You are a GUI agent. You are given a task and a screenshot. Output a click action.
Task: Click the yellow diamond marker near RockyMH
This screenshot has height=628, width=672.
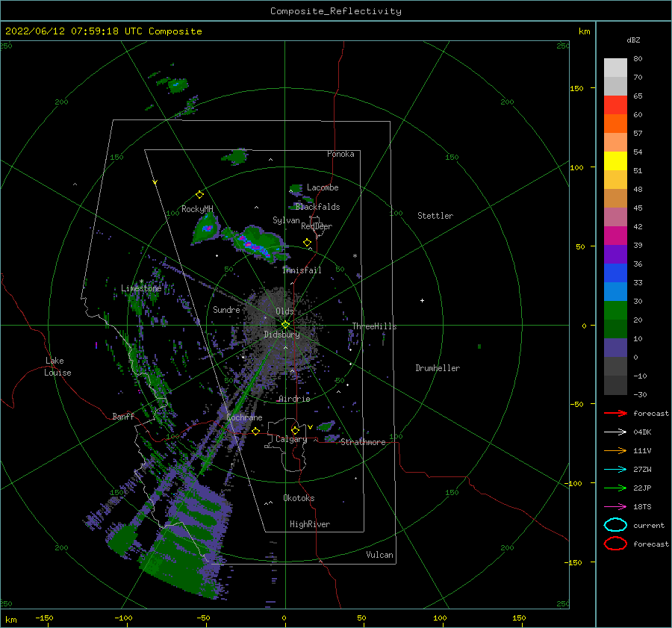[199, 195]
